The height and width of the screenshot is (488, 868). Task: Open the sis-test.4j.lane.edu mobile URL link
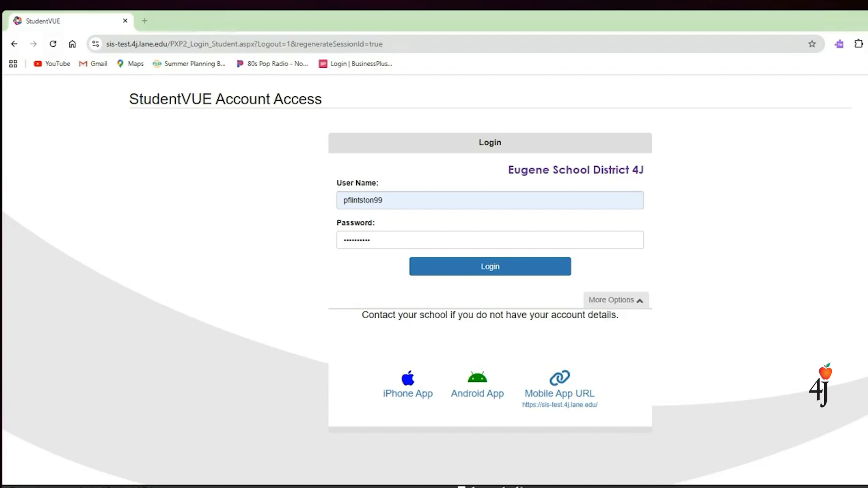click(559, 405)
